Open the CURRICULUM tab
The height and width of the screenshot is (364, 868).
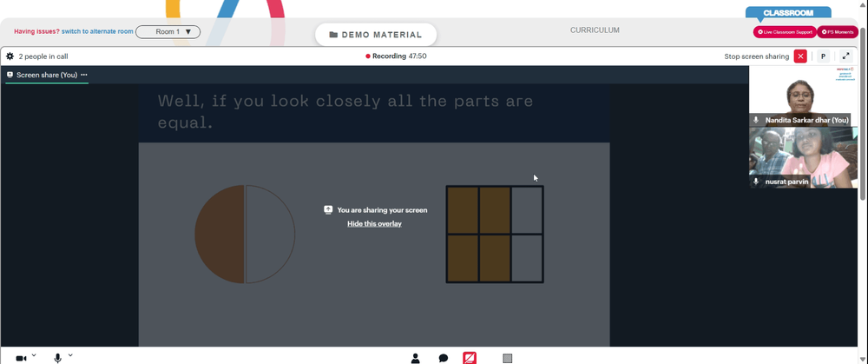pyautogui.click(x=595, y=30)
